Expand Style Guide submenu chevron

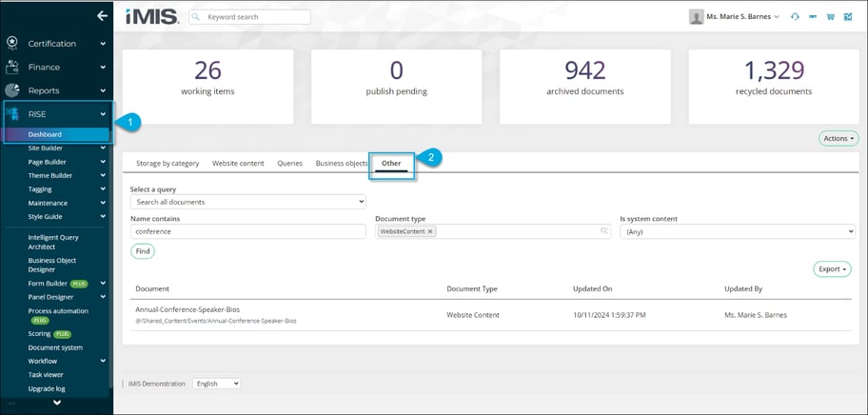(x=103, y=216)
